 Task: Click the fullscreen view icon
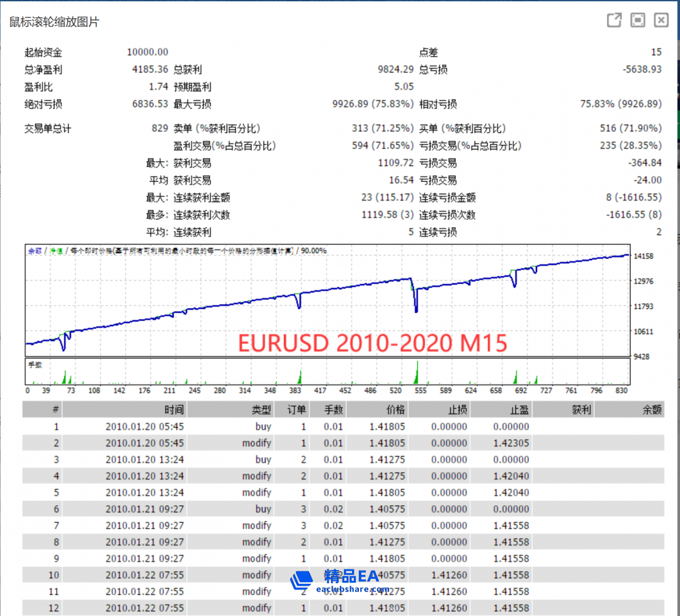pos(638,21)
